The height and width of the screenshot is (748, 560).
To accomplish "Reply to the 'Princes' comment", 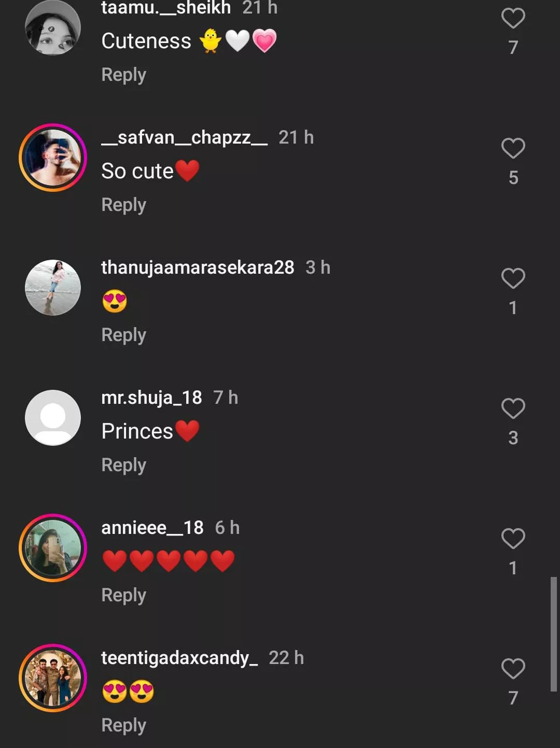I will [x=123, y=465].
